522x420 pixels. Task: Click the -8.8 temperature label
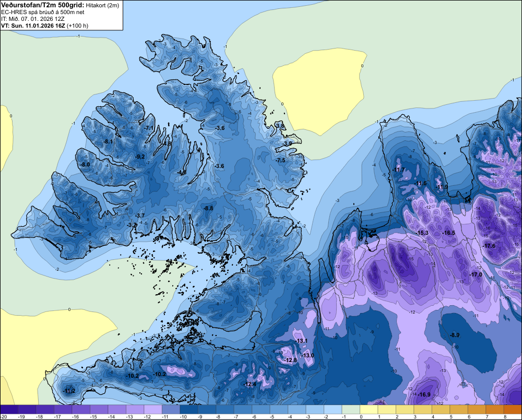(x=208, y=208)
